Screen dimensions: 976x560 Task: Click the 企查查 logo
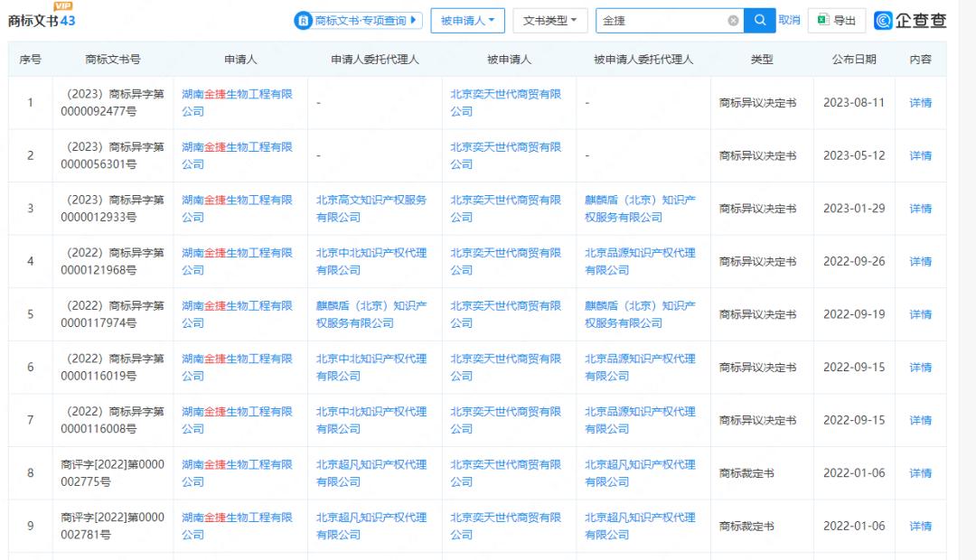[910, 20]
